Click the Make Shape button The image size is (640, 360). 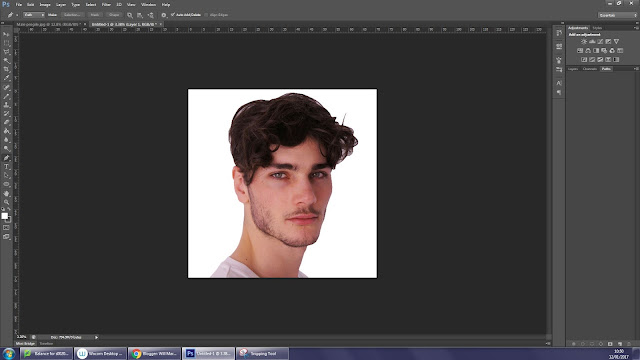point(114,15)
